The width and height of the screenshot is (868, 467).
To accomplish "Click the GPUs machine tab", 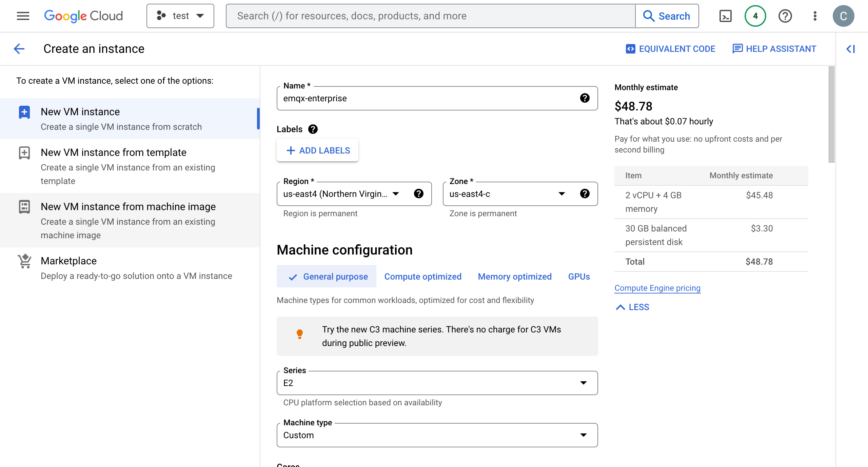I will (578, 277).
